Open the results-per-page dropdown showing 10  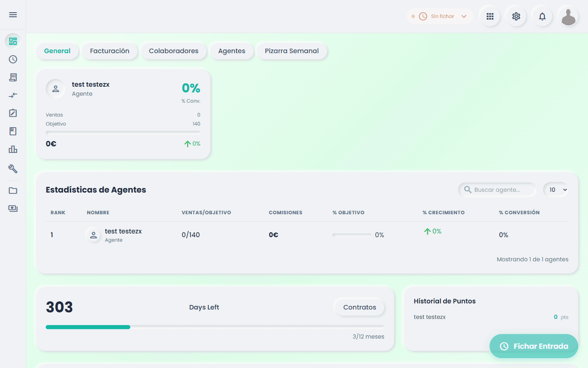(556, 189)
